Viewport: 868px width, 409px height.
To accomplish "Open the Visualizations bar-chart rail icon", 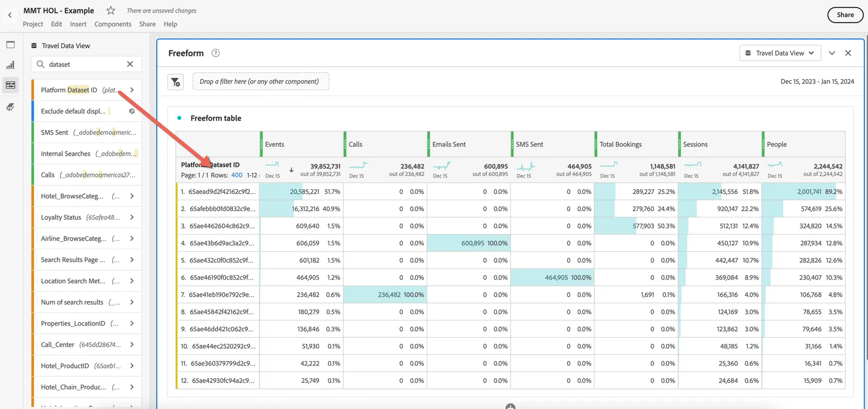I will pos(11,65).
